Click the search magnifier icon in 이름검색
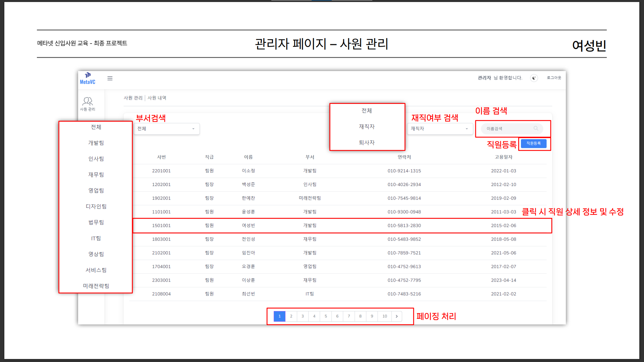This screenshot has height=362, width=644. point(536,128)
